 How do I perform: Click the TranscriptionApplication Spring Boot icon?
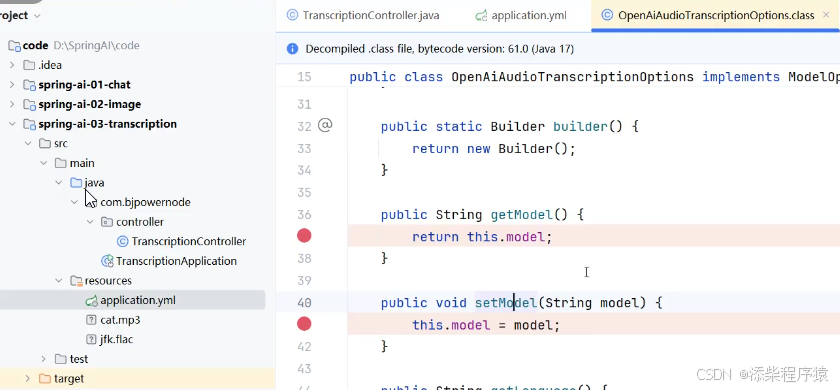(107, 261)
